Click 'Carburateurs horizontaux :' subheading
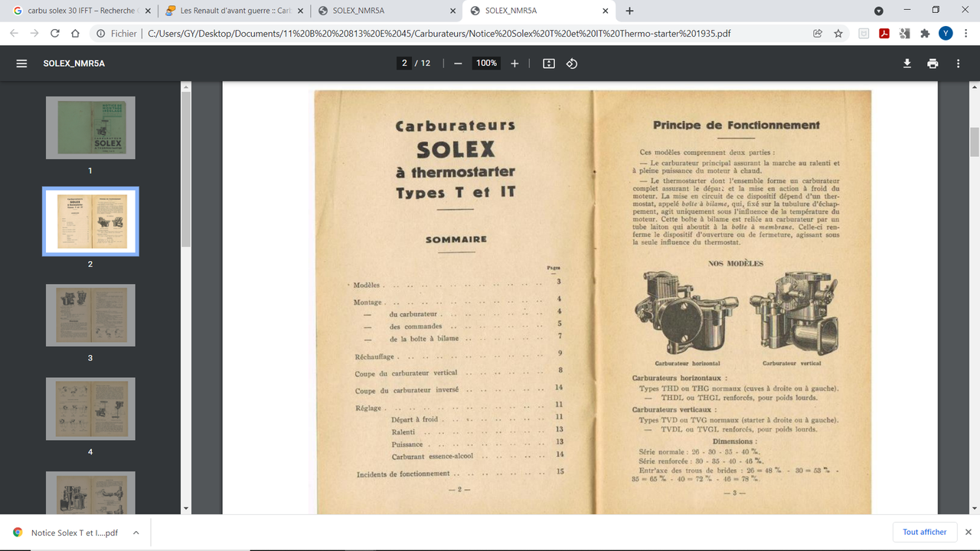This screenshot has height=551, width=980. [x=679, y=378]
